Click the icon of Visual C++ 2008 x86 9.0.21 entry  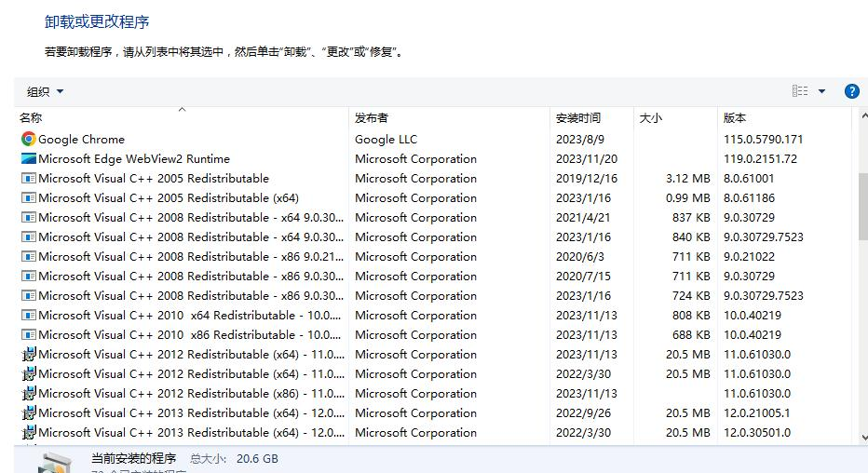pyautogui.click(x=28, y=257)
